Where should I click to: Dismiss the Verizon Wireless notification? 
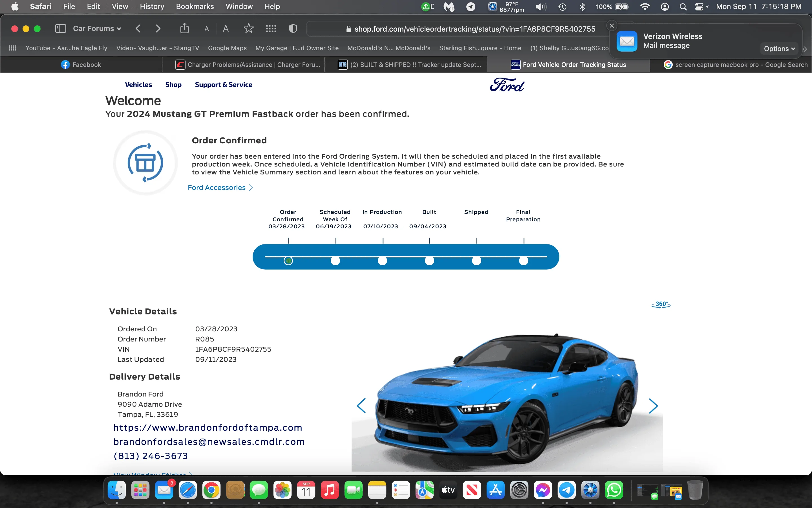click(612, 25)
